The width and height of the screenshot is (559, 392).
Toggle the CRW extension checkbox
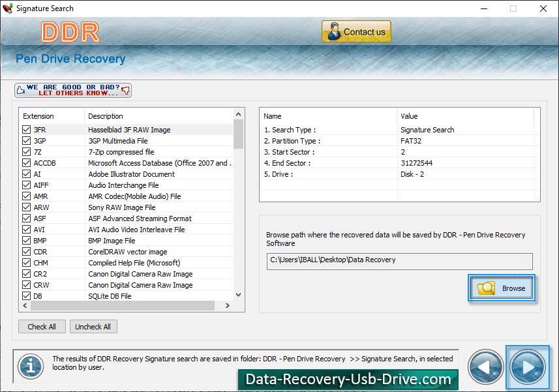click(26, 285)
